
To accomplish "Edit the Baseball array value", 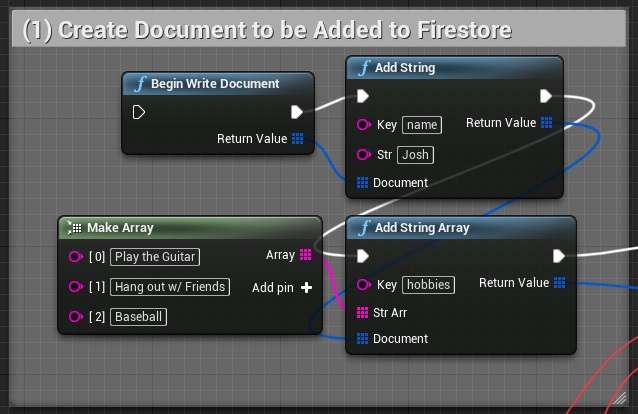I will click(138, 316).
